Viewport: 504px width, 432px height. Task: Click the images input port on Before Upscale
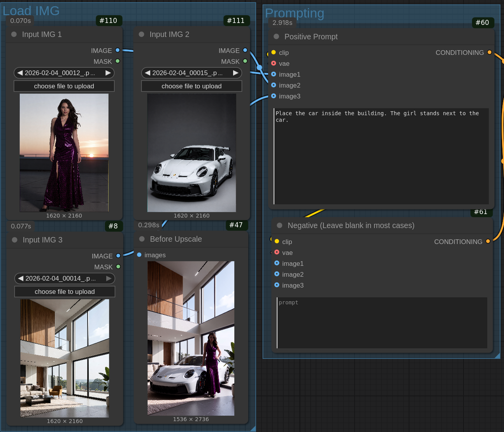click(139, 255)
